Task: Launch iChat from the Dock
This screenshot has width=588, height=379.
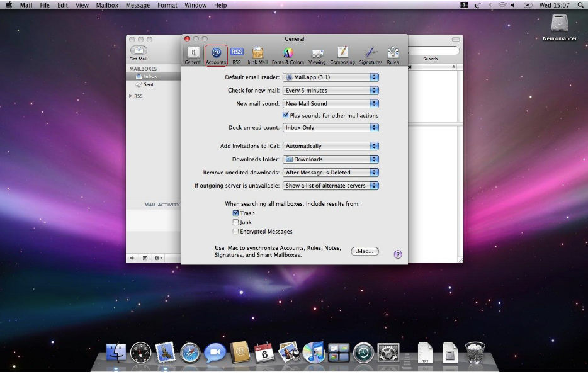Action: [x=215, y=353]
